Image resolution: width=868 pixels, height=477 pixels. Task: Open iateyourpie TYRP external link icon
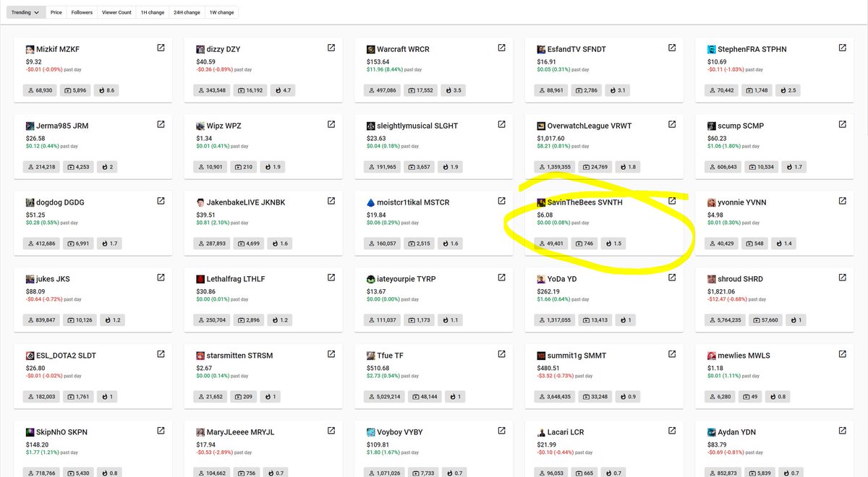pyautogui.click(x=501, y=278)
